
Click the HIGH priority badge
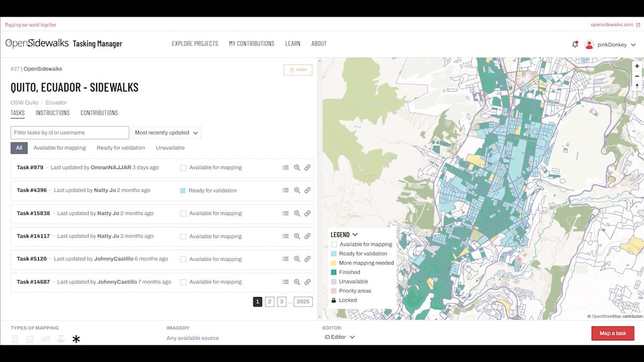(x=298, y=70)
